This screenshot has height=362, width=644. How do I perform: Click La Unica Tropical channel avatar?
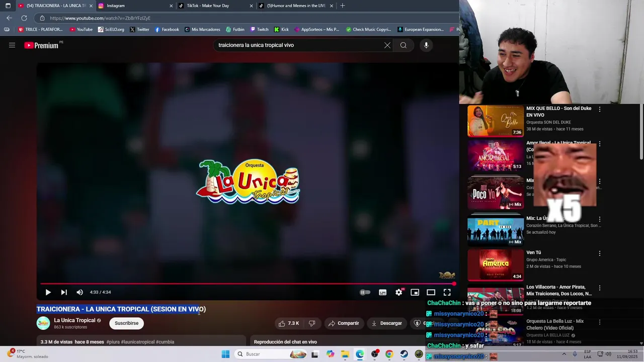tap(43, 323)
